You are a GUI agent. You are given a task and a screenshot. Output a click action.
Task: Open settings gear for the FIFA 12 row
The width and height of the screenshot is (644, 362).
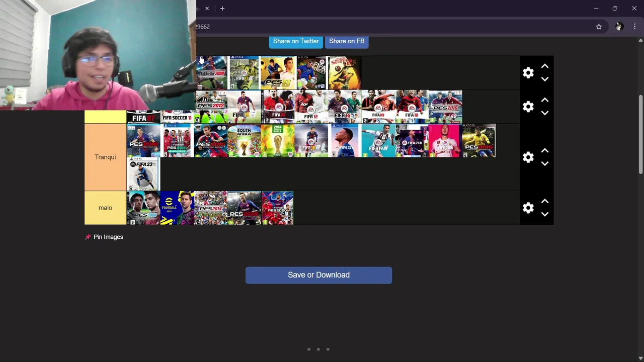[x=528, y=107]
